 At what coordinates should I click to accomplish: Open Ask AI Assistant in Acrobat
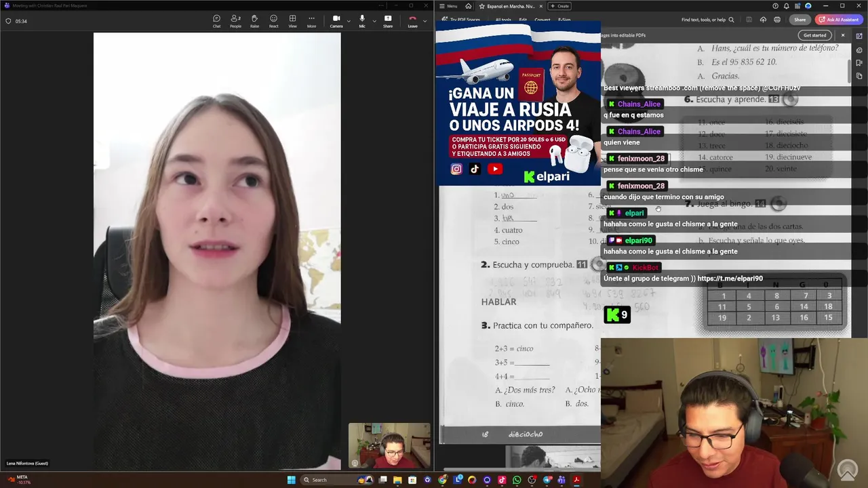click(x=839, y=20)
